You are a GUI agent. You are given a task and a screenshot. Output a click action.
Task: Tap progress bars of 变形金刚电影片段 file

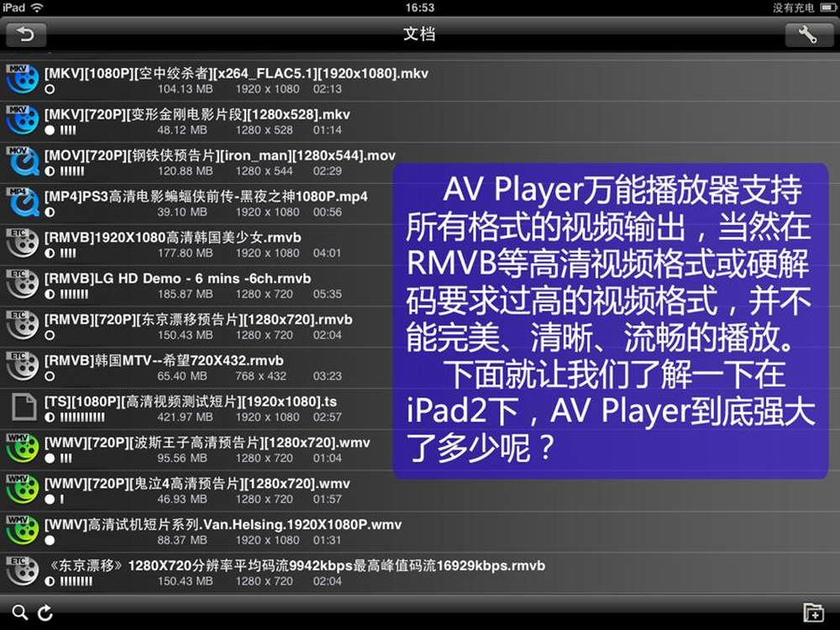[68, 130]
